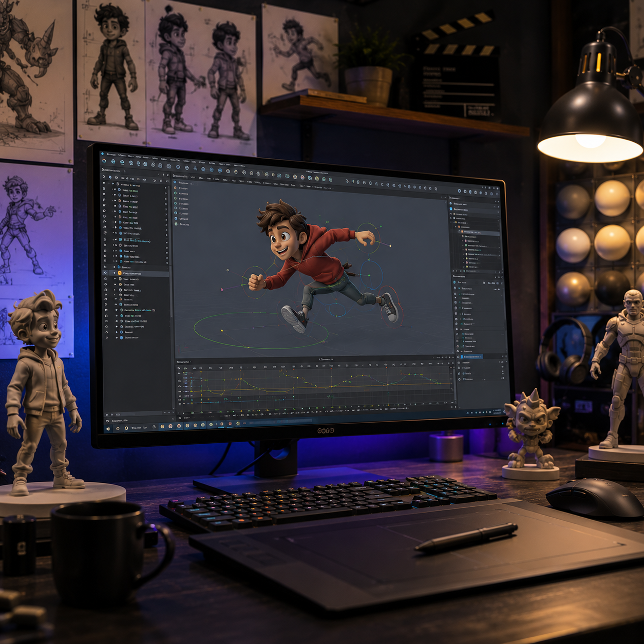The height and width of the screenshot is (644, 644).
Task: Select the red rig control ring around the raised back sneaker
Action: click(x=391, y=307)
